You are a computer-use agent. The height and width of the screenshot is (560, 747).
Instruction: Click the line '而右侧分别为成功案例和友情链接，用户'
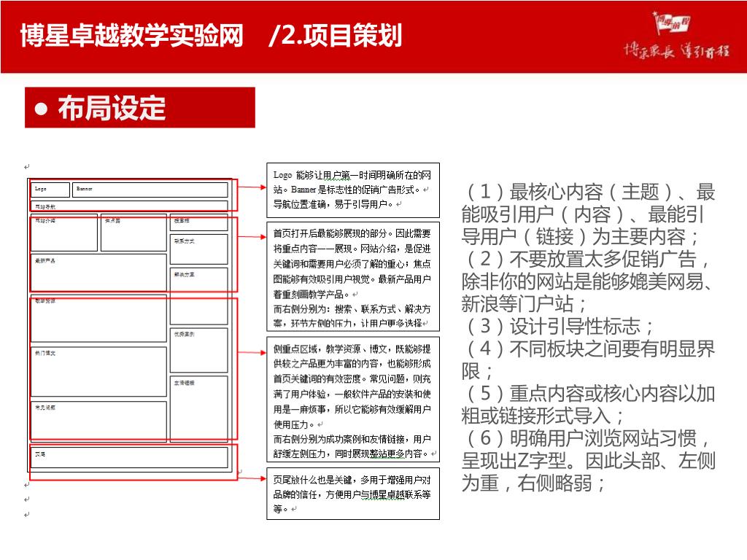click(x=352, y=439)
